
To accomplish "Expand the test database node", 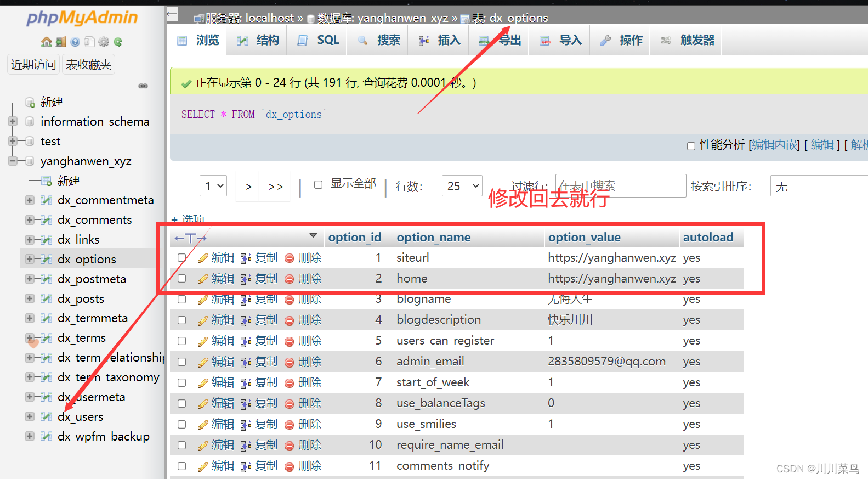I will click(13, 141).
